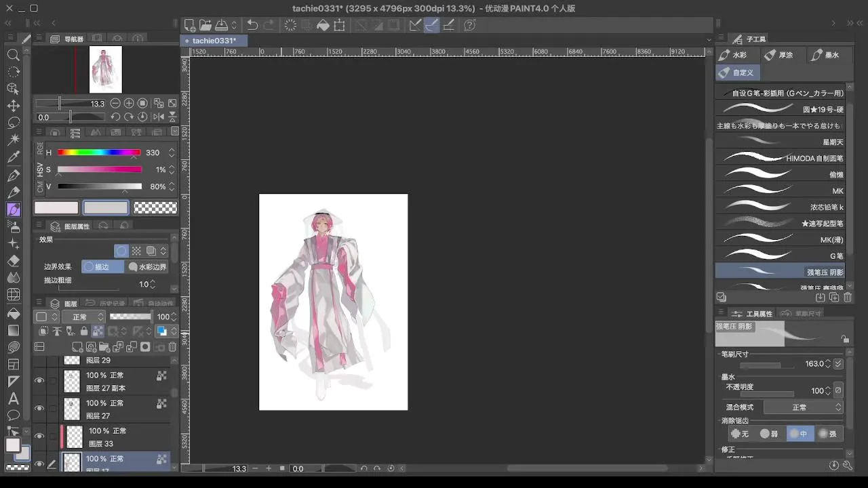Choose the Lasso selection tool
The width and height of the screenshot is (868, 488).
click(x=13, y=123)
